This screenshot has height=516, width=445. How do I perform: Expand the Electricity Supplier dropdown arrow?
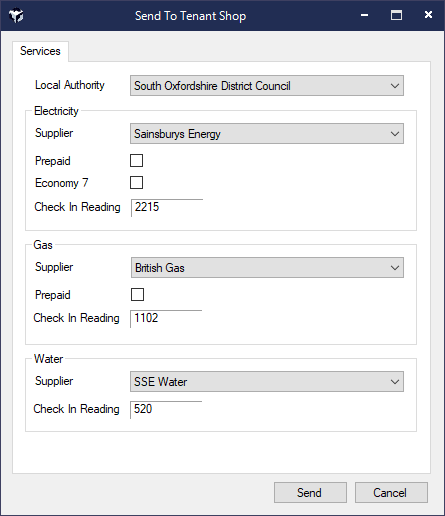[395, 134]
